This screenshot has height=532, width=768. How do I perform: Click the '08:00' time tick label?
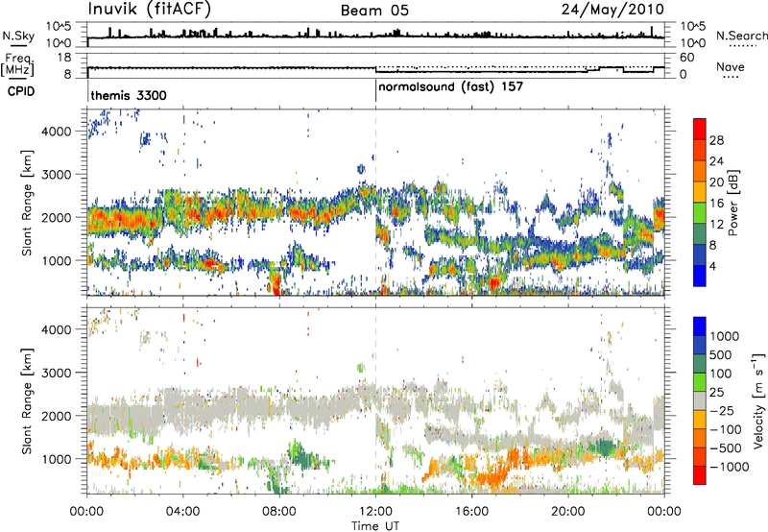pyautogui.click(x=279, y=512)
